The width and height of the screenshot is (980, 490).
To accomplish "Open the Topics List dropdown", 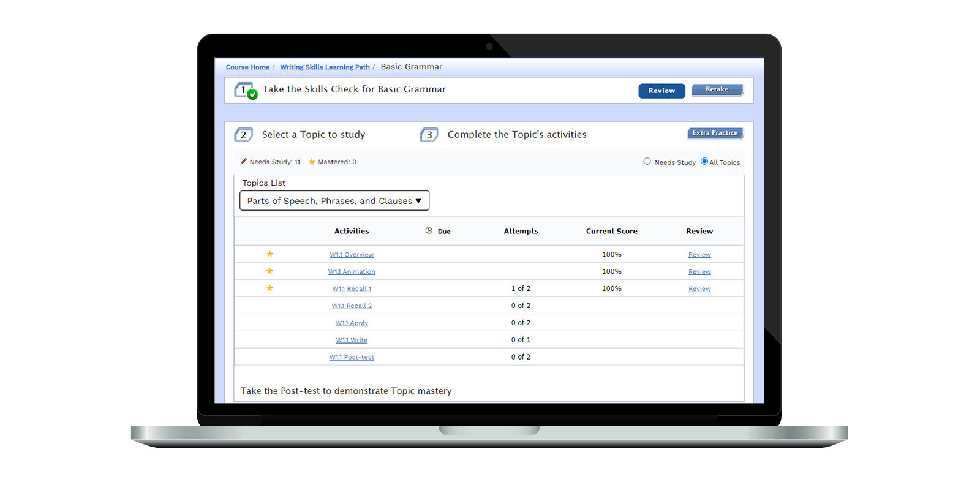I will (334, 201).
